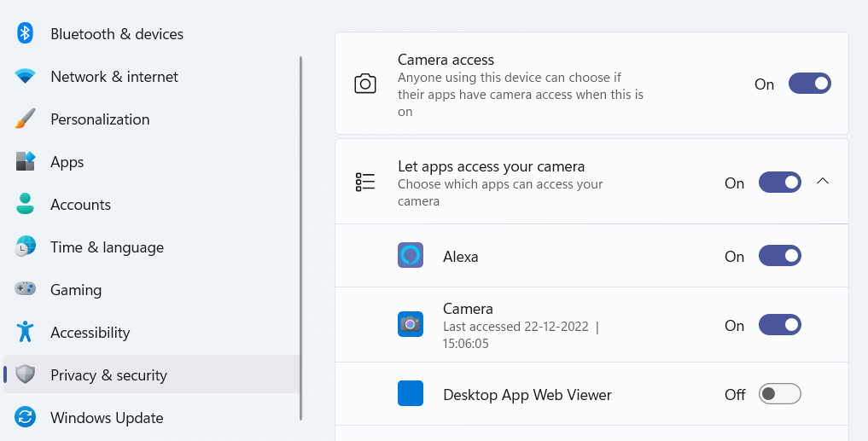
Task: Click the Alexa app name
Action: (461, 257)
